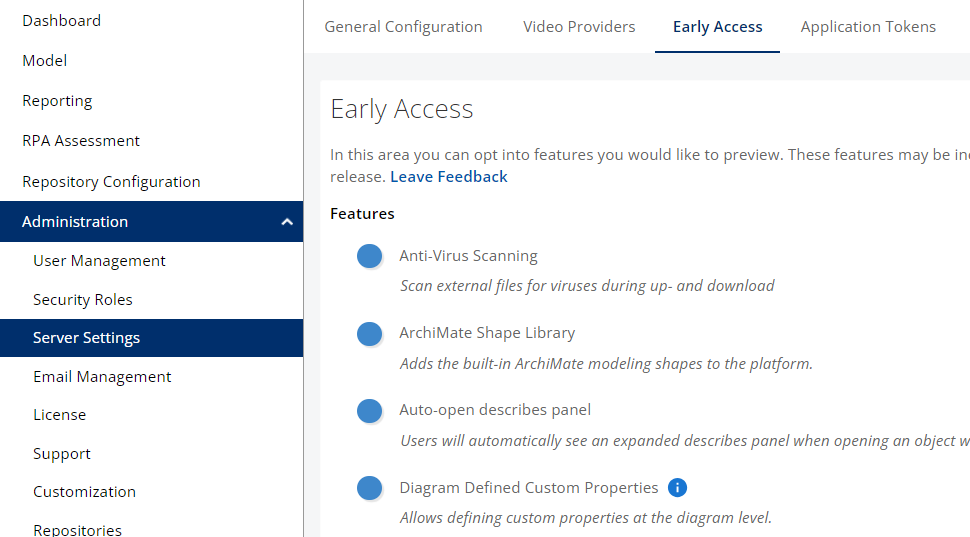Toggle ArchiMate Shape Library switch

coord(370,333)
